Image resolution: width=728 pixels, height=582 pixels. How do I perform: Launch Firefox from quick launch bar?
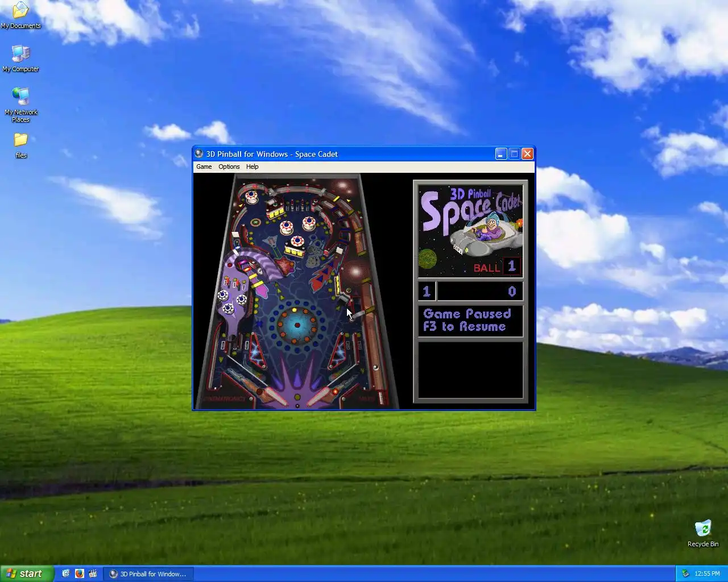tap(79, 573)
